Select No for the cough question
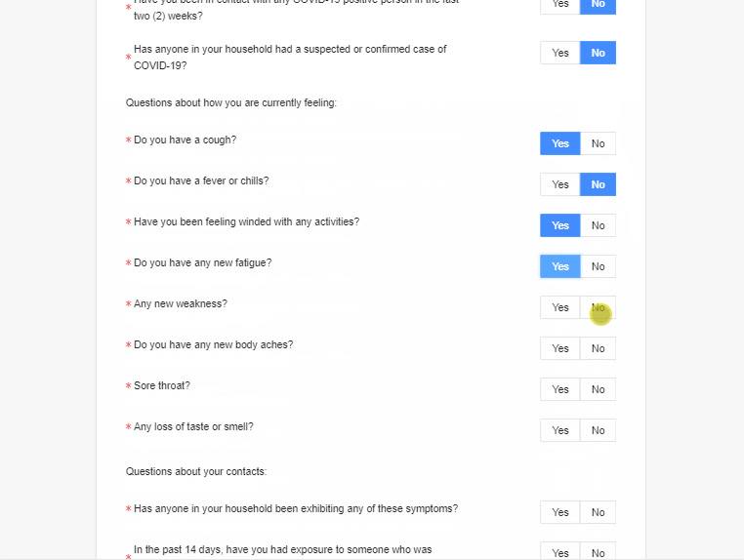744x560 pixels. (598, 143)
